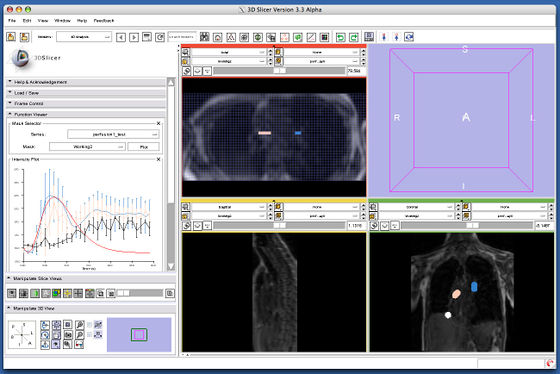Image resolution: width=560 pixels, height=374 pixels.
Task: Click the red dashed-square toolbar icon
Action: pyautogui.click(x=285, y=37)
